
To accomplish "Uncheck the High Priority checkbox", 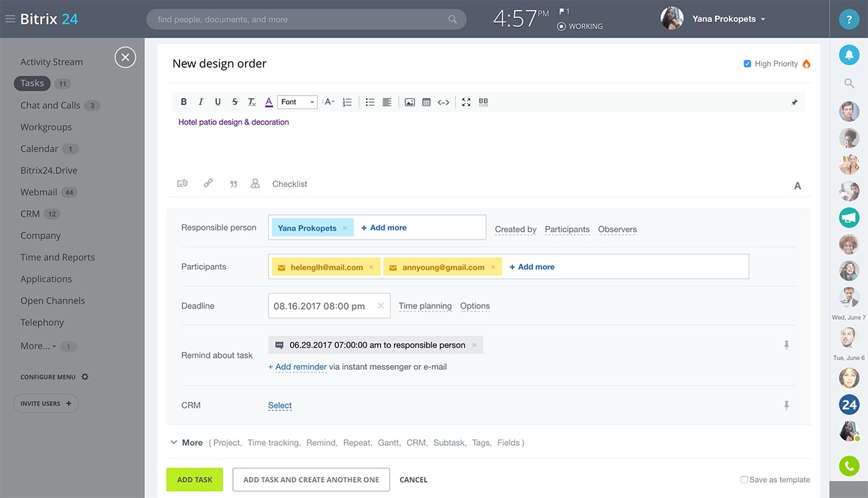I will (748, 63).
